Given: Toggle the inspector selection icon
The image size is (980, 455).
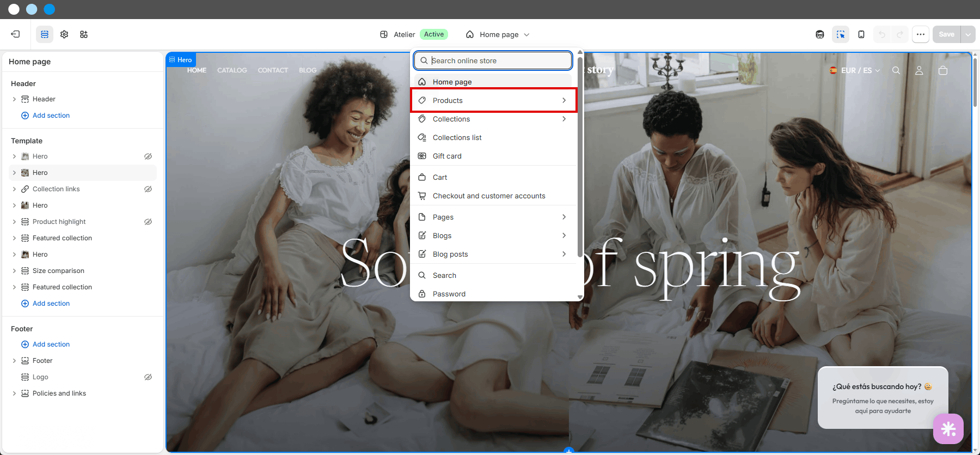Looking at the screenshot, I should [x=841, y=34].
